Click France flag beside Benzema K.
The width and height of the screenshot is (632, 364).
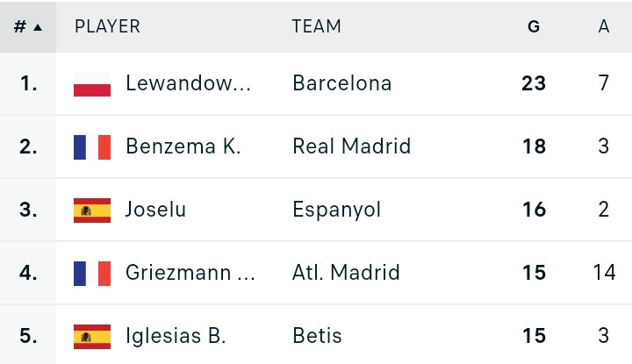point(92,147)
